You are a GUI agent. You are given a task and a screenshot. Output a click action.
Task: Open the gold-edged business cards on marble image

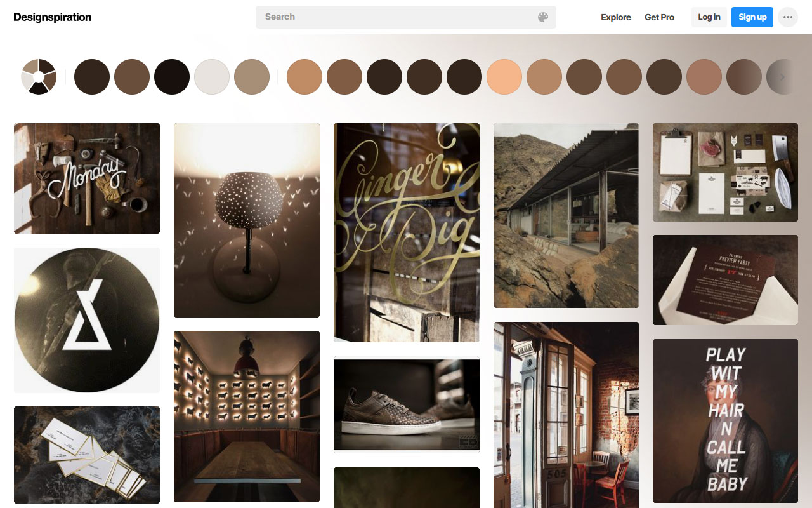(x=87, y=455)
